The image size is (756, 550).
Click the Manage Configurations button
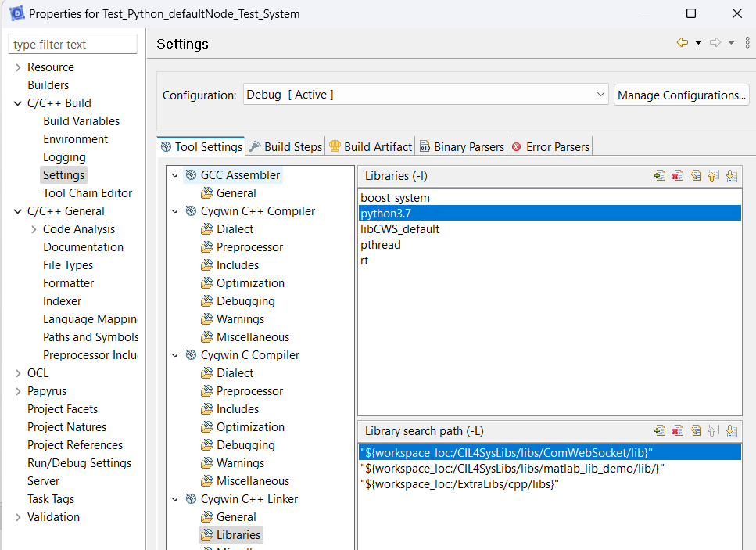click(x=681, y=95)
